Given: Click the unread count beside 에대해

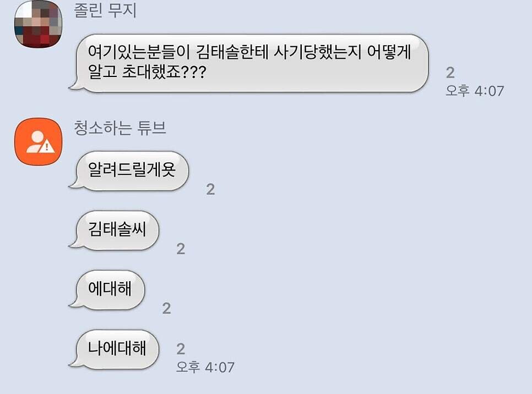Looking at the screenshot, I should [166, 308].
